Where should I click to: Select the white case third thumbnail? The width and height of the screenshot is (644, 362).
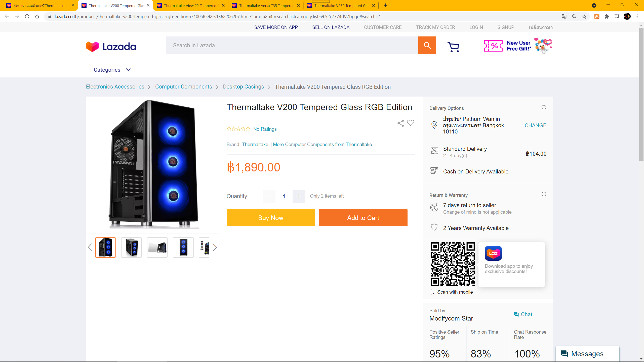pyautogui.click(x=157, y=247)
